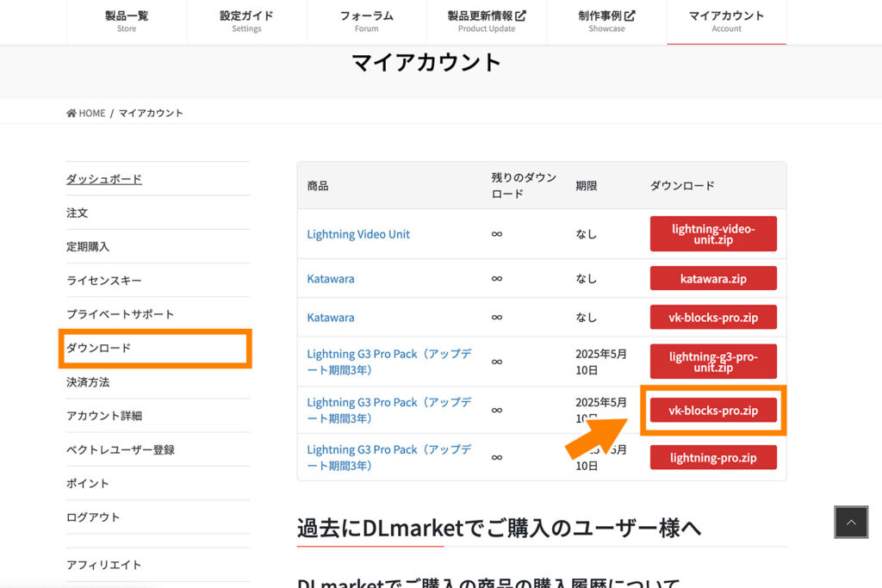The image size is (882, 588).
Task: Select the highlighted ダウンロード sidebar item
Action: tap(97, 348)
